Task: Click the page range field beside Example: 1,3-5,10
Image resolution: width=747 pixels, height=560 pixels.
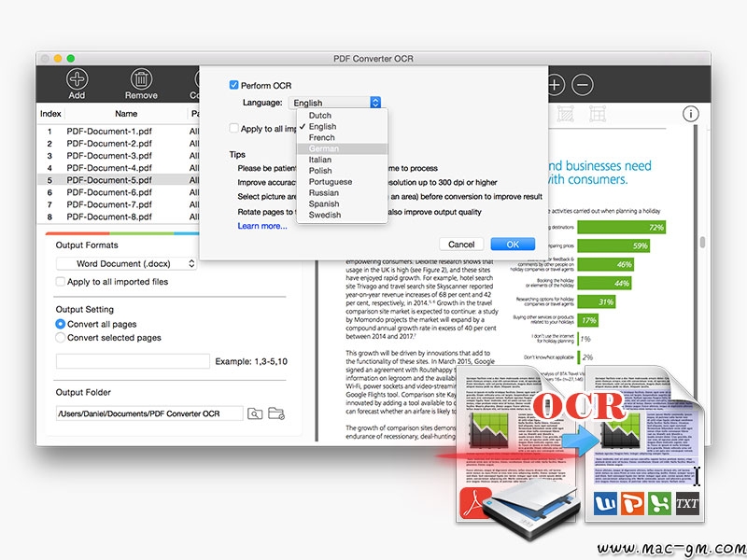Action: pyautogui.click(x=133, y=361)
